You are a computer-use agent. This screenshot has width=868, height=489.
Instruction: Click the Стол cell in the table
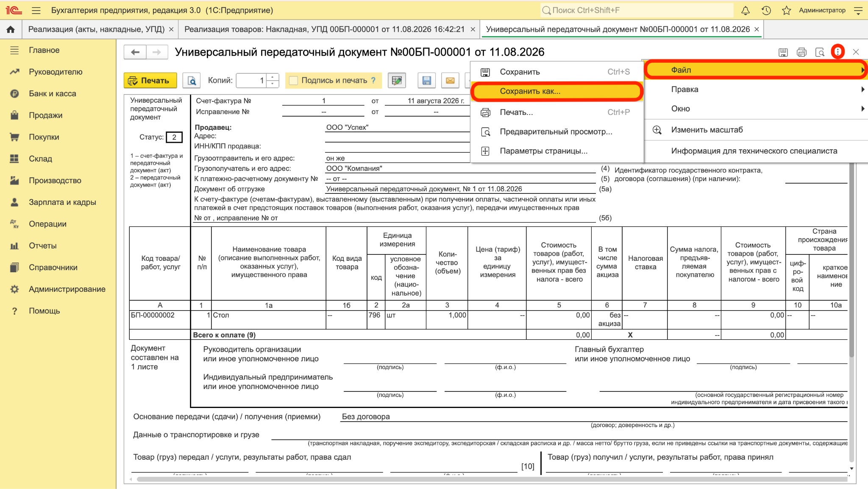pos(268,320)
